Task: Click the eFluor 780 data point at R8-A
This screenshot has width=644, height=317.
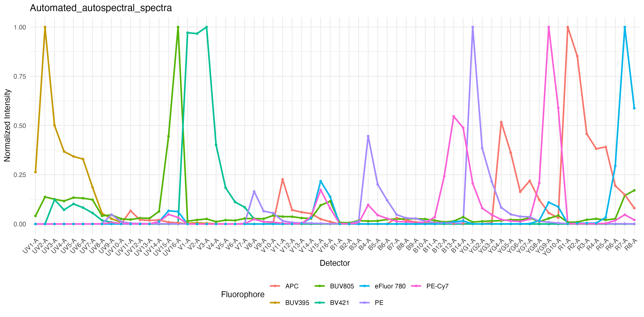Action: point(634,108)
